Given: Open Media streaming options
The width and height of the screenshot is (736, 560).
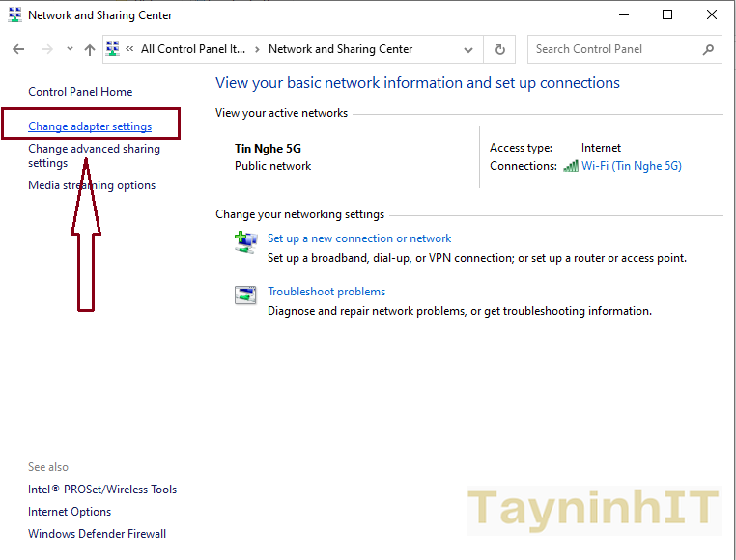Looking at the screenshot, I should point(92,185).
